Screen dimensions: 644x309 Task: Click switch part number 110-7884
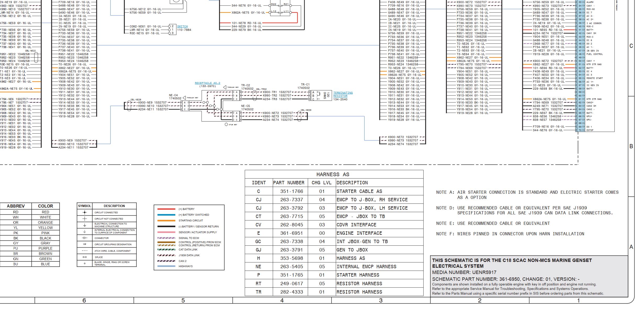click(x=184, y=30)
